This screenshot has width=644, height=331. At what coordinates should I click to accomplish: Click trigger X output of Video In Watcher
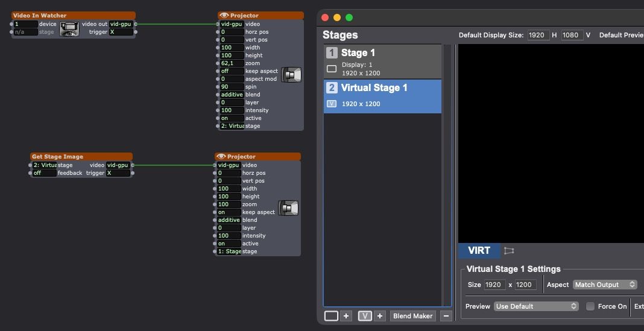click(x=121, y=32)
